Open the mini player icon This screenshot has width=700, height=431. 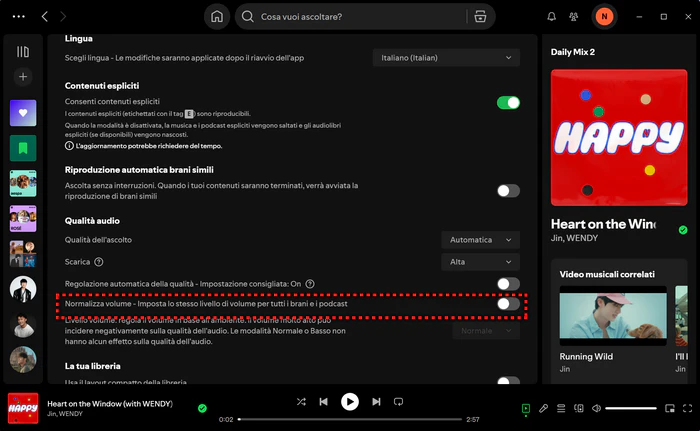tap(670, 408)
